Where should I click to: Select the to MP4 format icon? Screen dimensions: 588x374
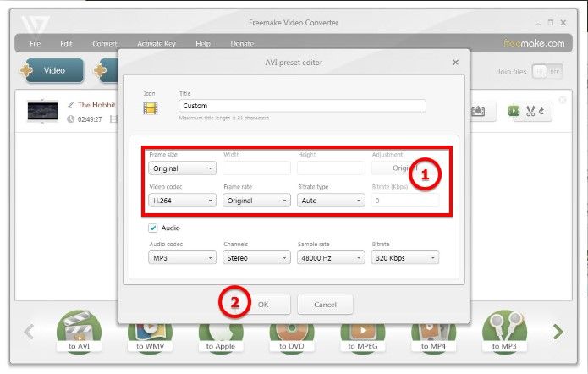(x=434, y=330)
